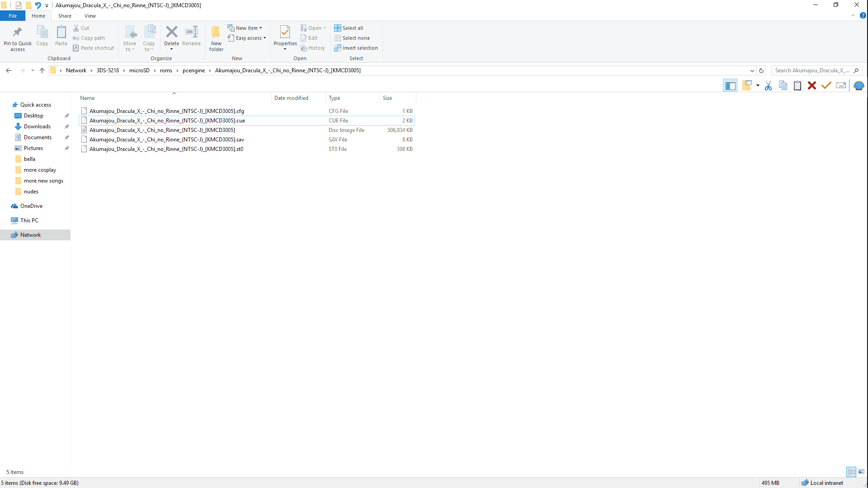This screenshot has height=488, width=868.
Task: Switch to large thumbnails view in status bar
Action: coord(861,472)
